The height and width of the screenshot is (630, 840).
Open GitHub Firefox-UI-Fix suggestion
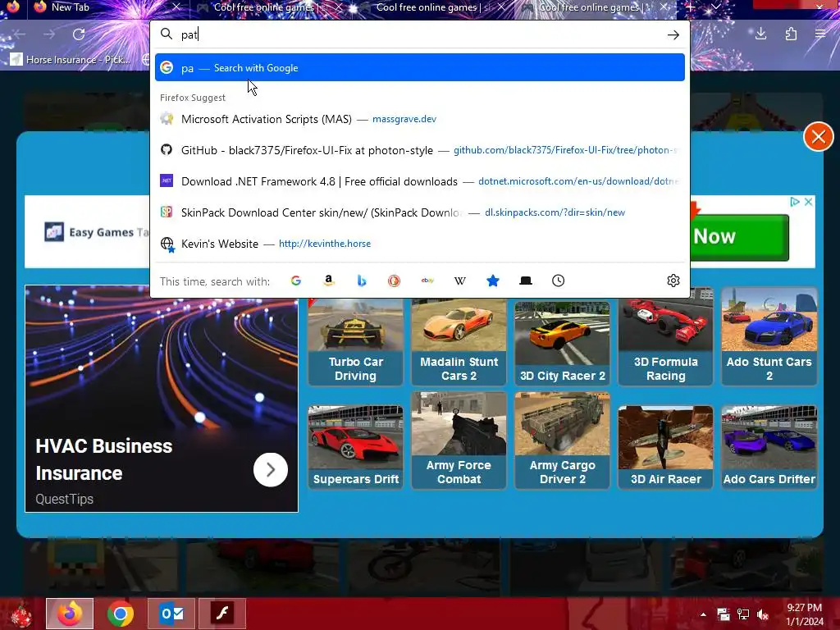(419, 150)
